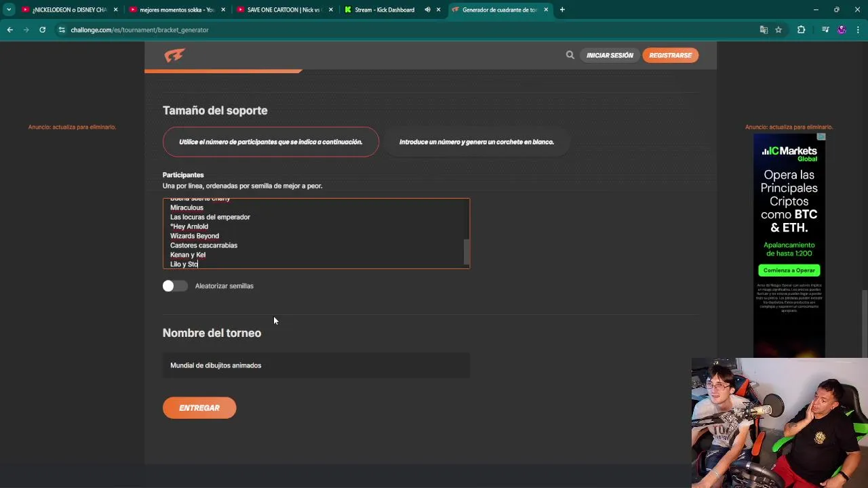
Task: Click 'Comienza a Operar' in the ad
Action: point(789,270)
